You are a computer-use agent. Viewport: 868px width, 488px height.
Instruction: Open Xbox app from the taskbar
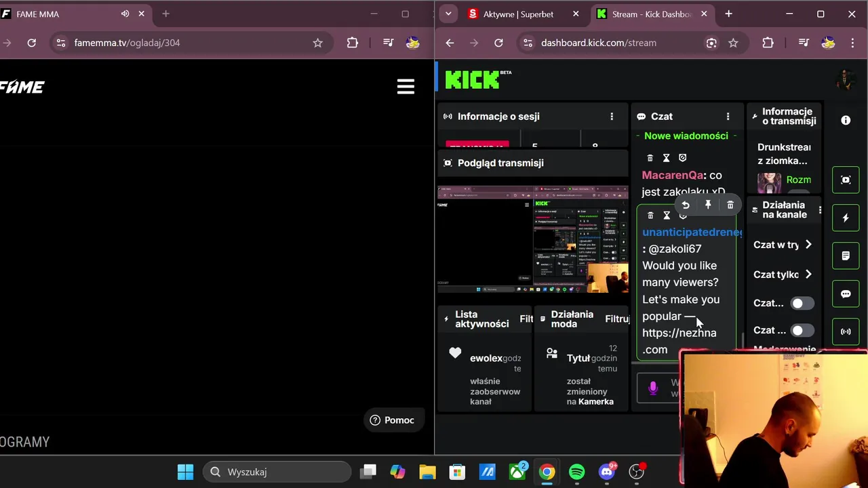[x=517, y=472]
